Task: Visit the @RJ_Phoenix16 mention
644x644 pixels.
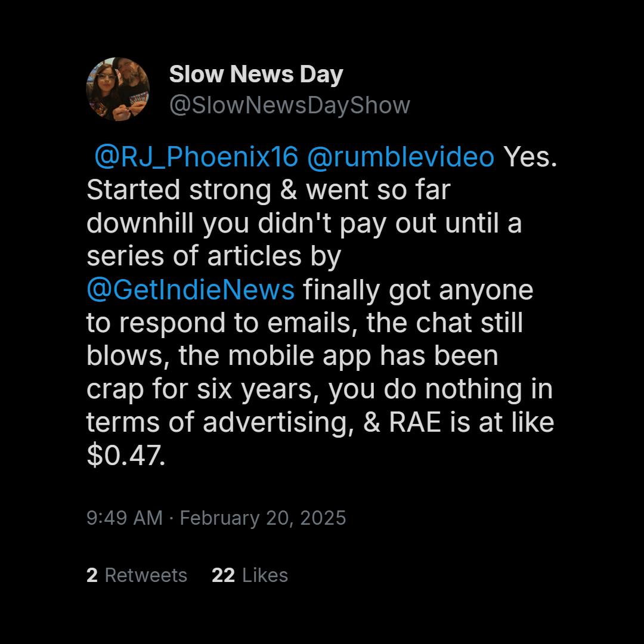Action: pos(196,156)
